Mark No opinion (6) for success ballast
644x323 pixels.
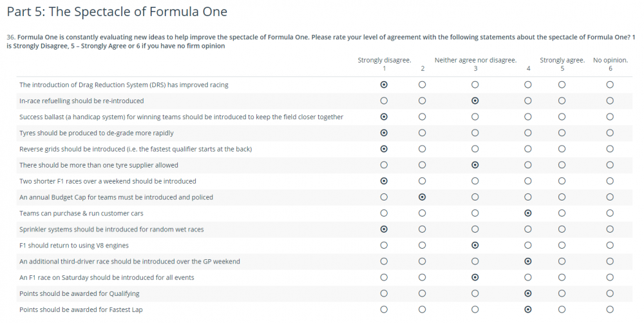[x=610, y=117]
